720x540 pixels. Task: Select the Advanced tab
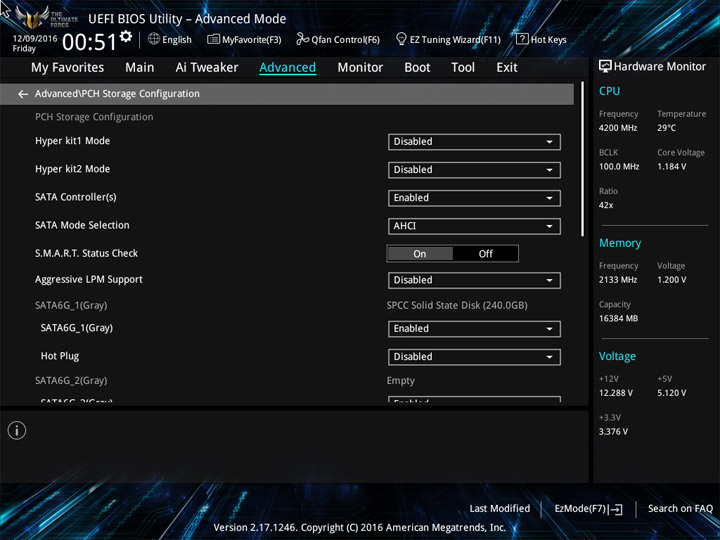tap(287, 68)
